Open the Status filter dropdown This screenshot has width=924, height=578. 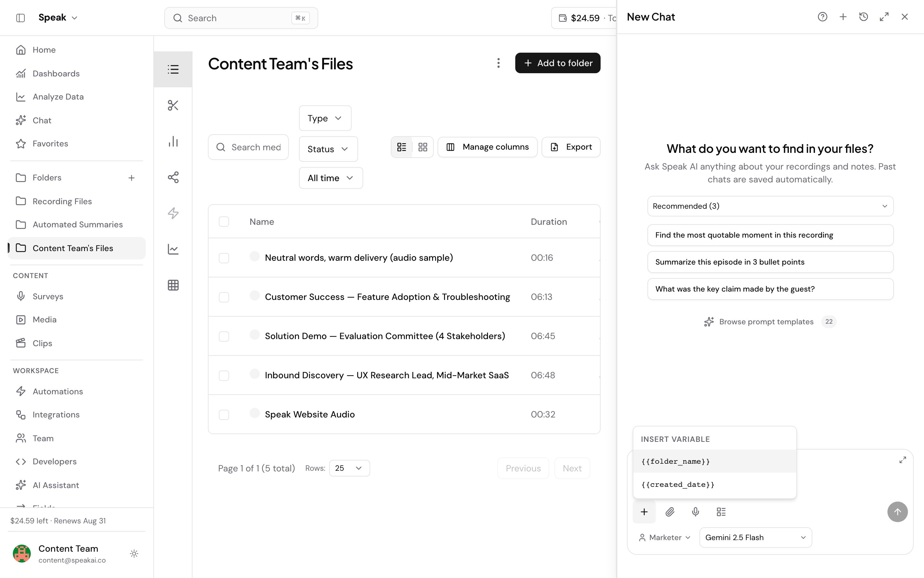tap(328, 149)
